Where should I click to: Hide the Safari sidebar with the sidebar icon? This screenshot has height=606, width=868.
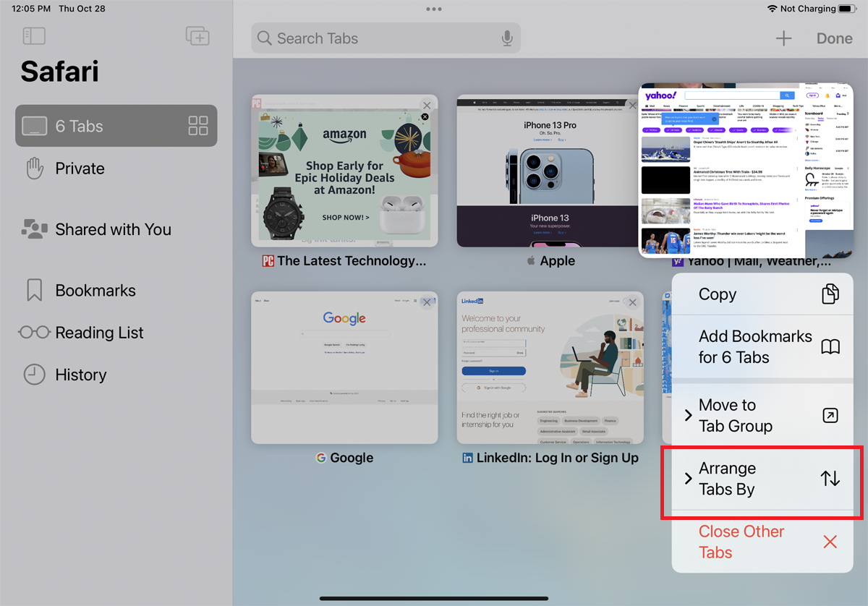click(34, 36)
